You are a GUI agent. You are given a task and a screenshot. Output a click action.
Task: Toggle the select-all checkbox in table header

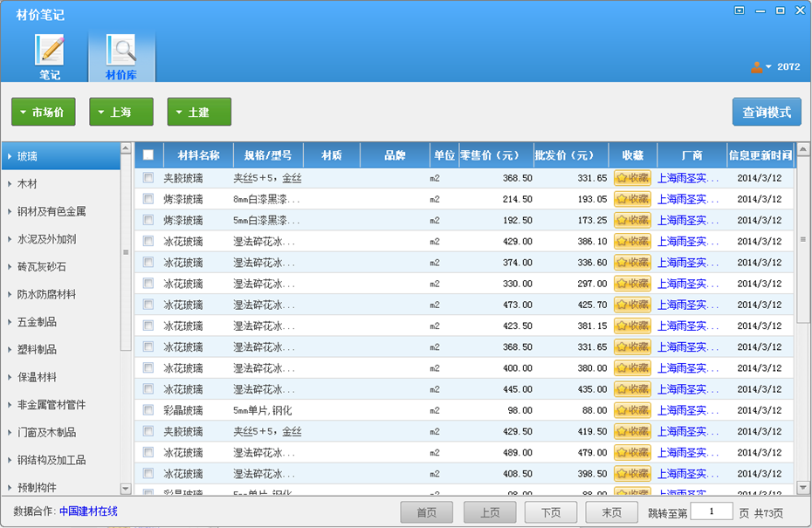click(x=148, y=155)
